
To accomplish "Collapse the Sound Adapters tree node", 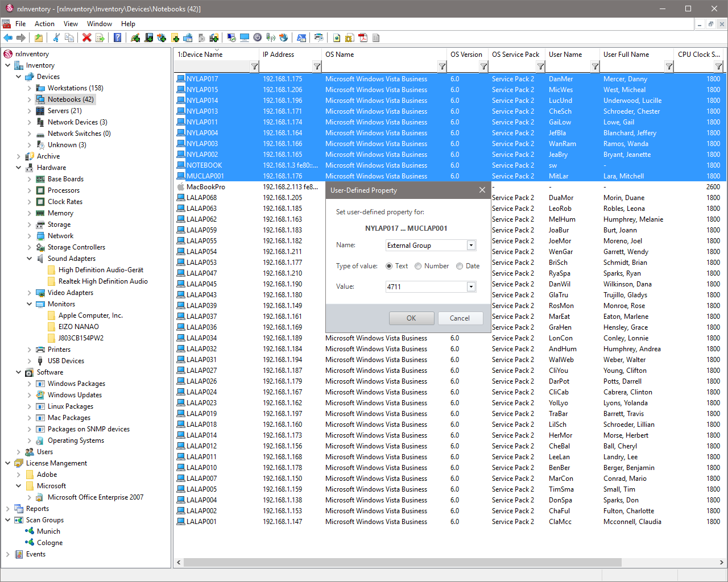I will click(x=30, y=259).
